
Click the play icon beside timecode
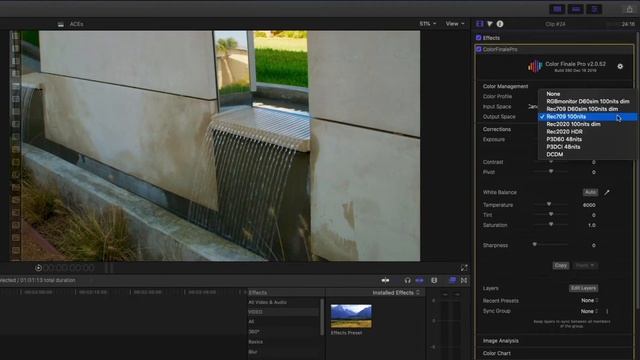pos(38,268)
